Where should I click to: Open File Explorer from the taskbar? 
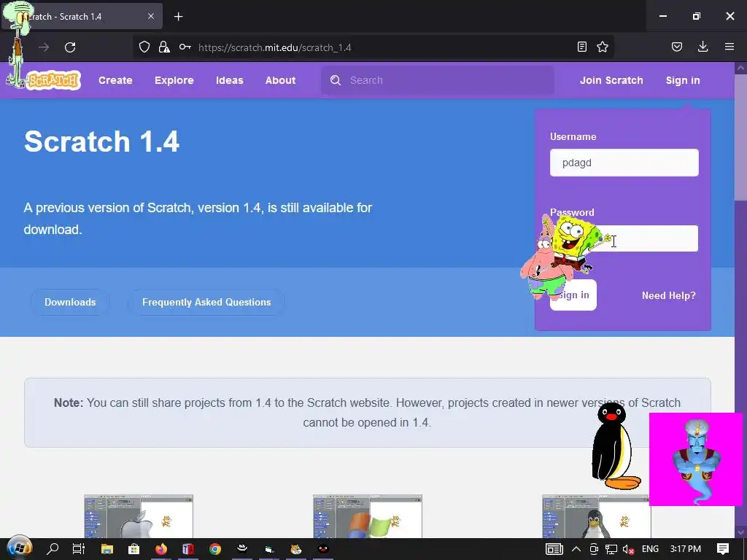coord(107,549)
